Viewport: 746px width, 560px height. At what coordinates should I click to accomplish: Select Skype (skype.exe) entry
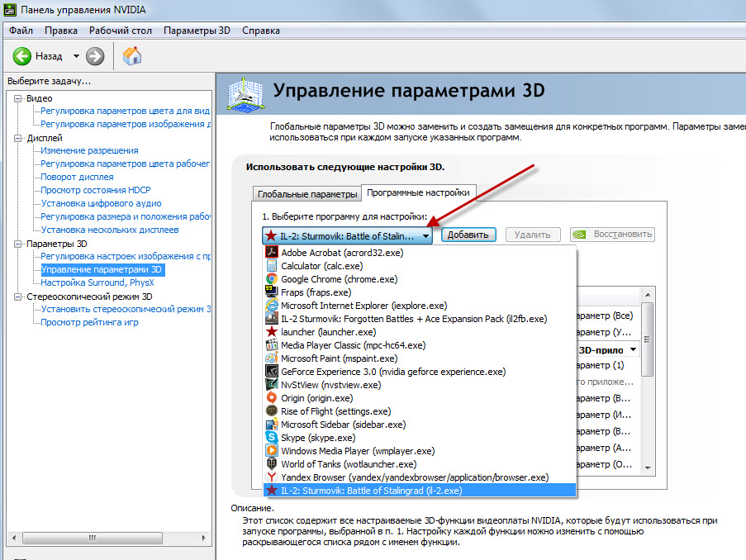pyautogui.click(x=419, y=437)
